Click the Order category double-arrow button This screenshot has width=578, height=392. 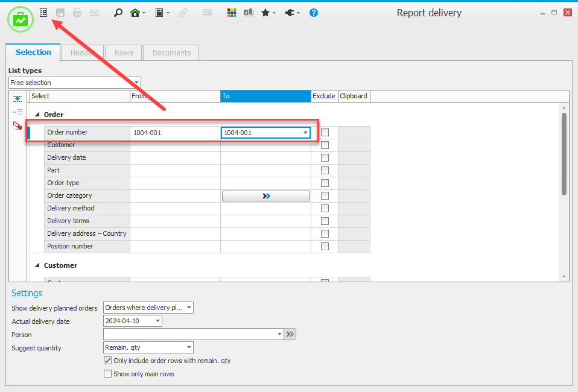(266, 196)
